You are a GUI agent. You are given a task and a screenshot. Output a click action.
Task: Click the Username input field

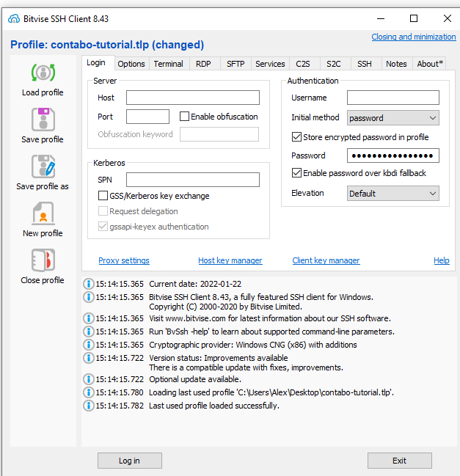[x=393, y=98]
